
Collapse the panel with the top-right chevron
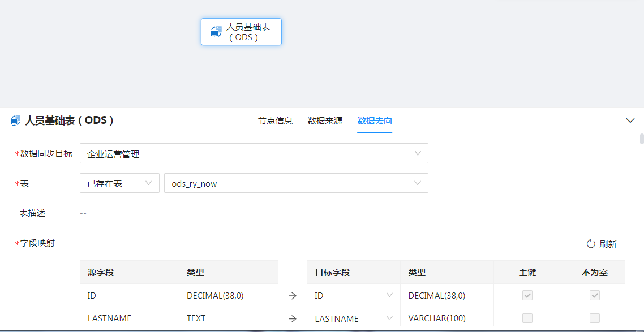pyautogui.click(x=630, y=120)
